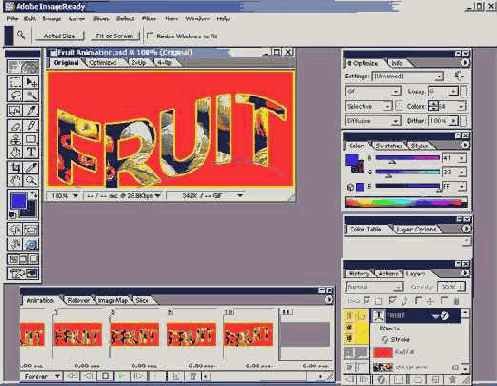This screenshot has height=386, width=497.
Task: Click the blue foreground color swatch
Action: coord(18,201)
